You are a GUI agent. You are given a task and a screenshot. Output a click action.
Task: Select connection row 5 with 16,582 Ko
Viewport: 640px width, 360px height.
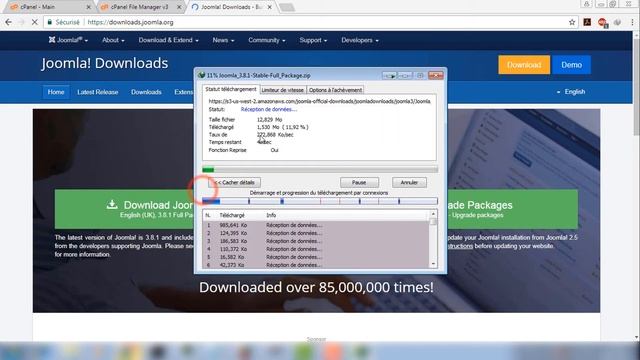pos(316,257)
